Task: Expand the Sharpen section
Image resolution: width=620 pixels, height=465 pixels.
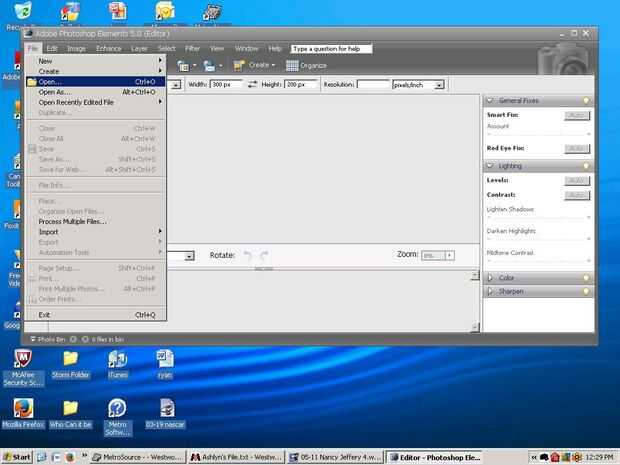Action: [x=490, y=291]
